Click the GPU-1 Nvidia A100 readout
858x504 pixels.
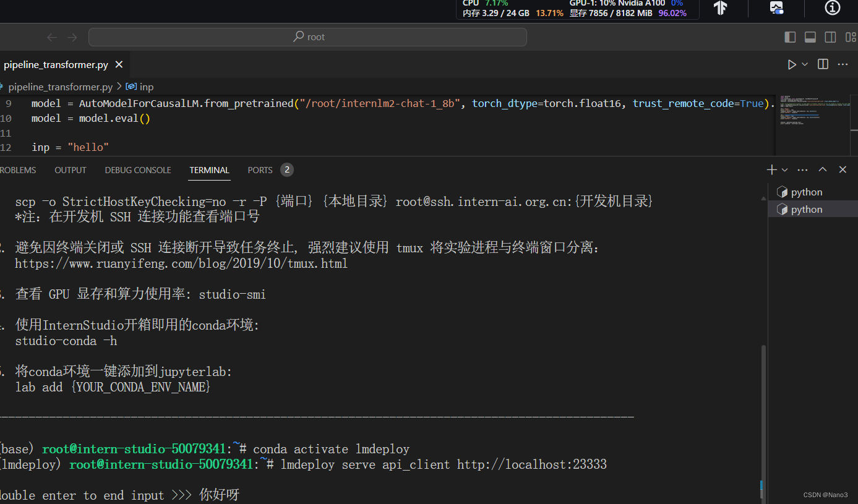tap(626, 3)
